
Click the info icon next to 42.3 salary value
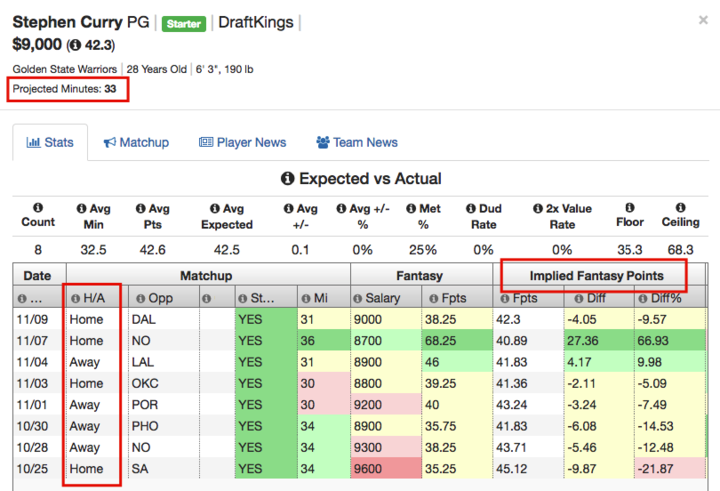78,45
